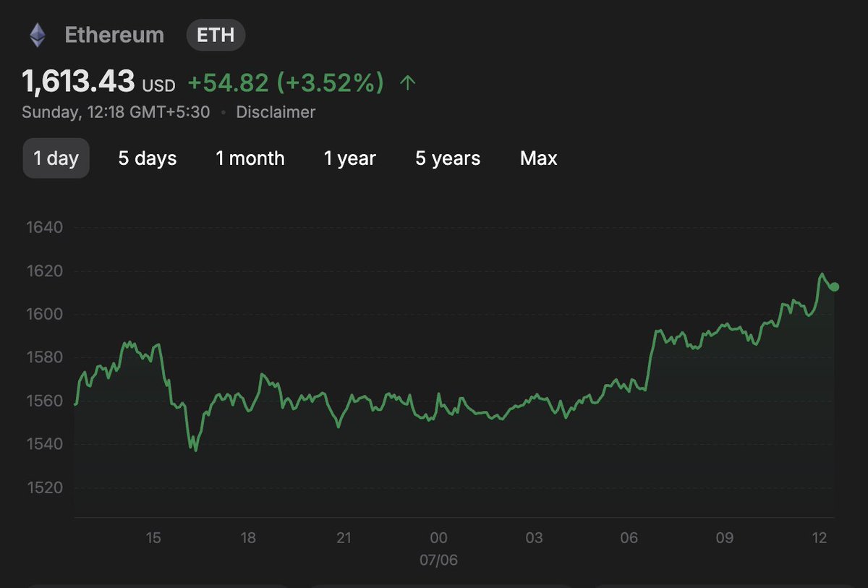
Task: Click the green current-price dot on chart
Action: tap(834, 287)
